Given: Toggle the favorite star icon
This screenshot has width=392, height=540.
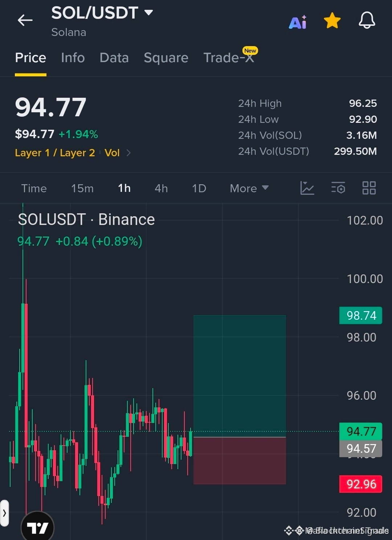Looking at the screenshot, I should [332, 20].
